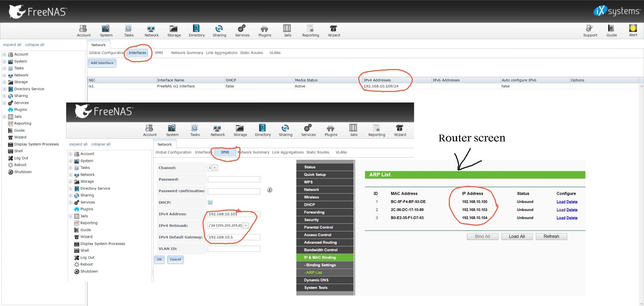The height and width of the screenshot is (306, 644).
Task: Open IP & MAC Binding in router menu
Action: (325, 258)
